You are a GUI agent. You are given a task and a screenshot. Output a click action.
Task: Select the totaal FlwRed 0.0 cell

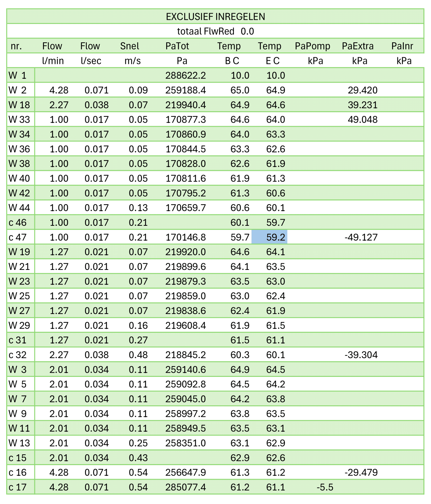tap(215, 31)
